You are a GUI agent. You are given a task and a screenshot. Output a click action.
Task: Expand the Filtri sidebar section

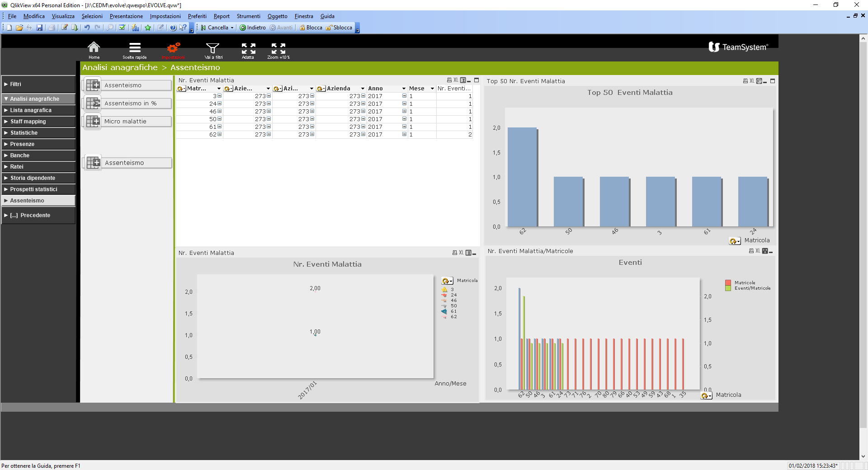coord(38,84)
